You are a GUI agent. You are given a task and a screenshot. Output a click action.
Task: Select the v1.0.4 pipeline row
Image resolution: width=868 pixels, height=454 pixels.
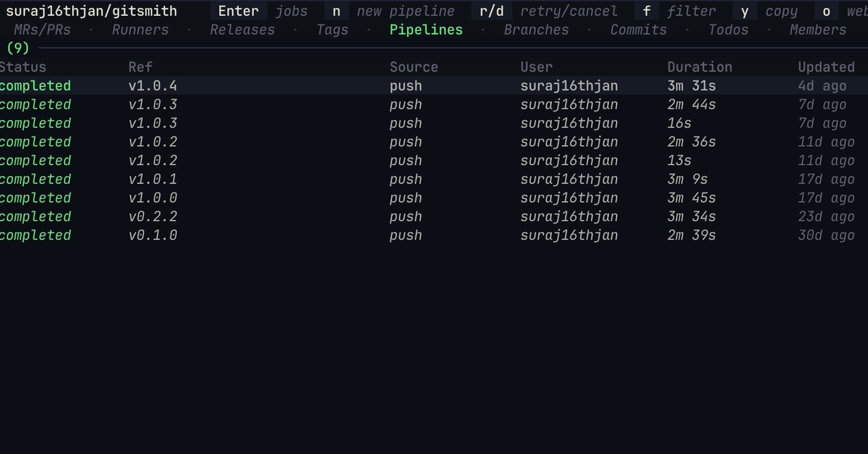coord(434,85)
